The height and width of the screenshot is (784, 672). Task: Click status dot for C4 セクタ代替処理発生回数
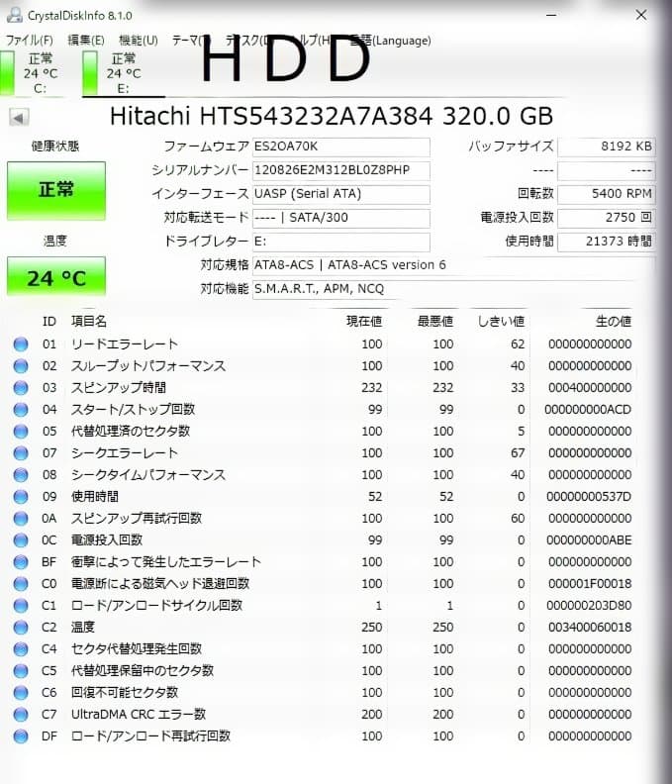click(x=21, y=649)
